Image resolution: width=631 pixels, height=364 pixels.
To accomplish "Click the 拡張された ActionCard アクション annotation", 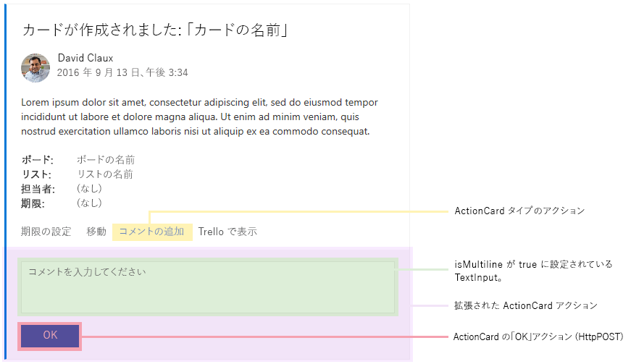I will pos(526,305).
